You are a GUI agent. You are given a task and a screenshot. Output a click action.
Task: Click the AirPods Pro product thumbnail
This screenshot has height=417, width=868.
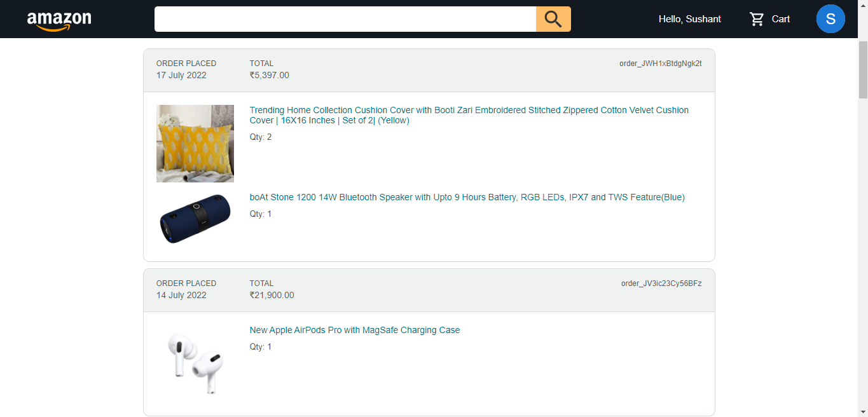coord(195,364)
